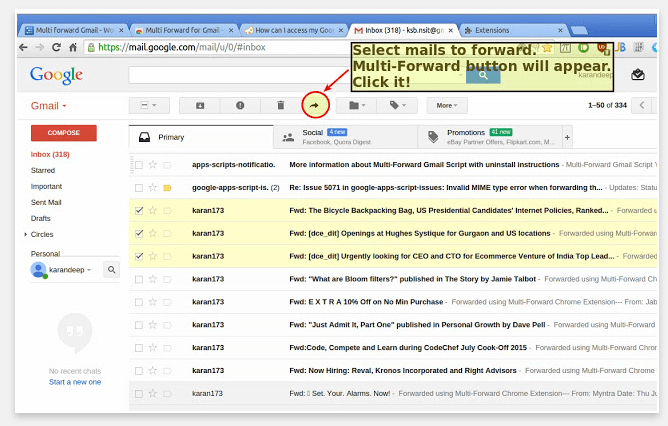Uncheck the Bicycle Backpacking Bag email
This screenshot has height=426, width=668.
click(x=139, y=210)
